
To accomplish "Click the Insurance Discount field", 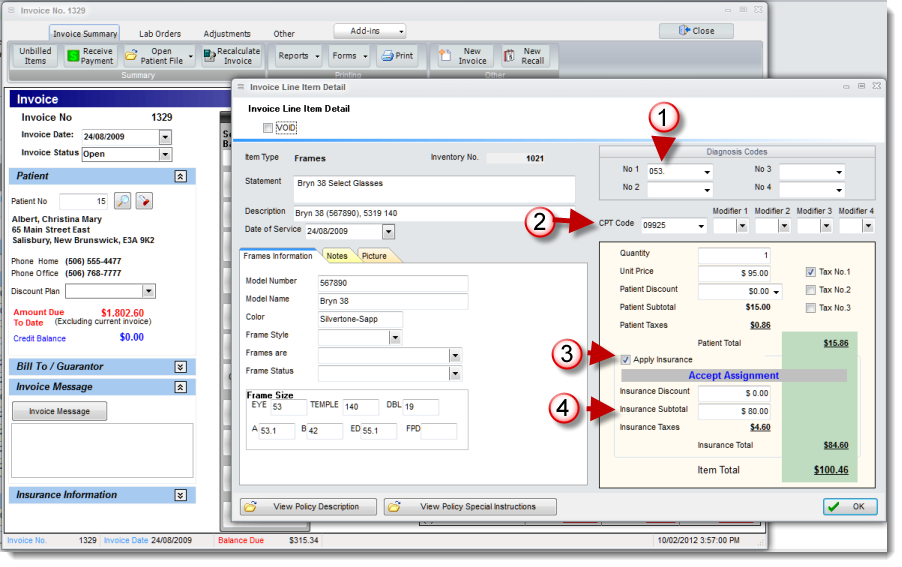I will 734,393.
